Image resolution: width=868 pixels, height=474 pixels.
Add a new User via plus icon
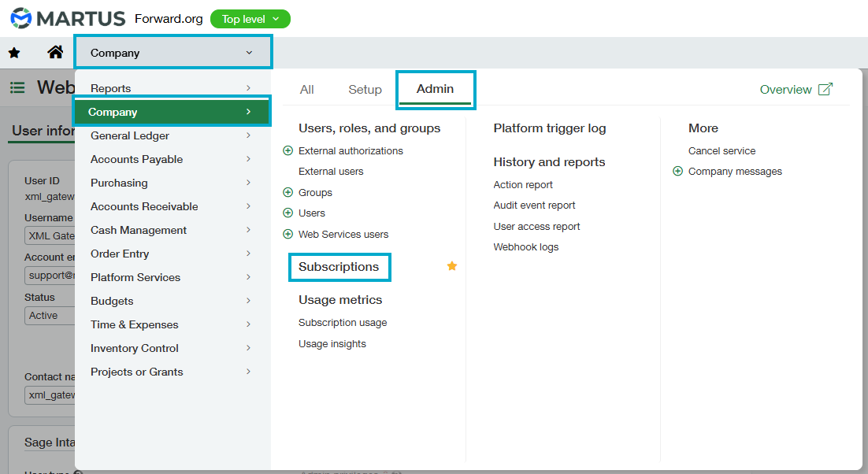(x=287, y=213)
